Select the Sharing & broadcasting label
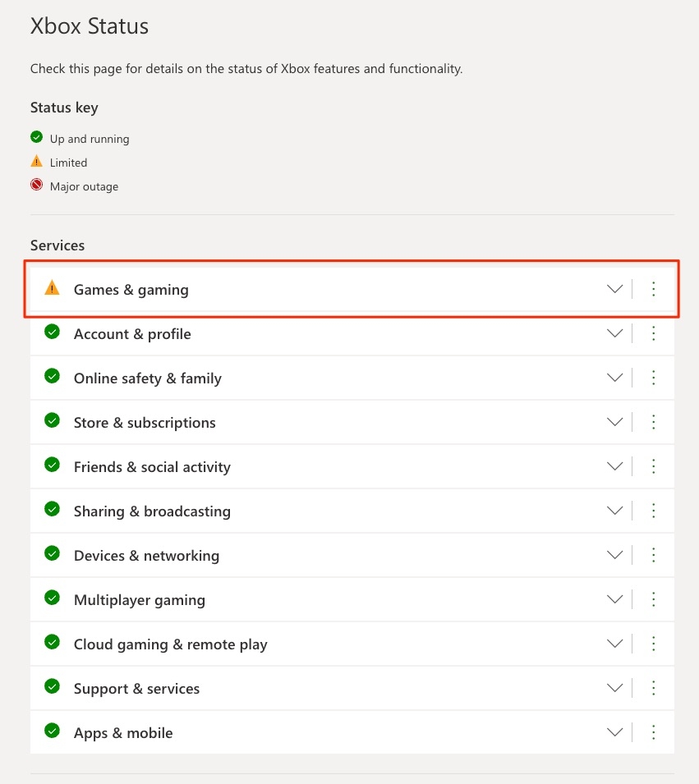Viewport: 699px width, 784px height. (x=152, y=511)
